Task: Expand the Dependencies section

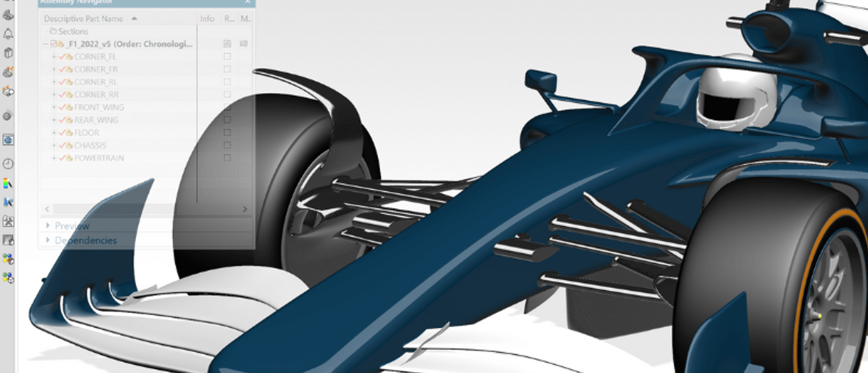Action: click(47, 240)
